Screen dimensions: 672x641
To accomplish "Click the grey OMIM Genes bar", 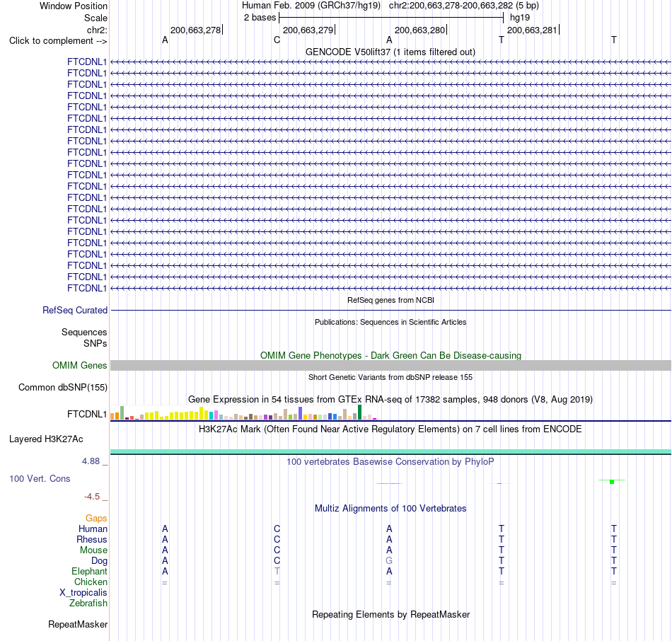I will coord(391,365).
